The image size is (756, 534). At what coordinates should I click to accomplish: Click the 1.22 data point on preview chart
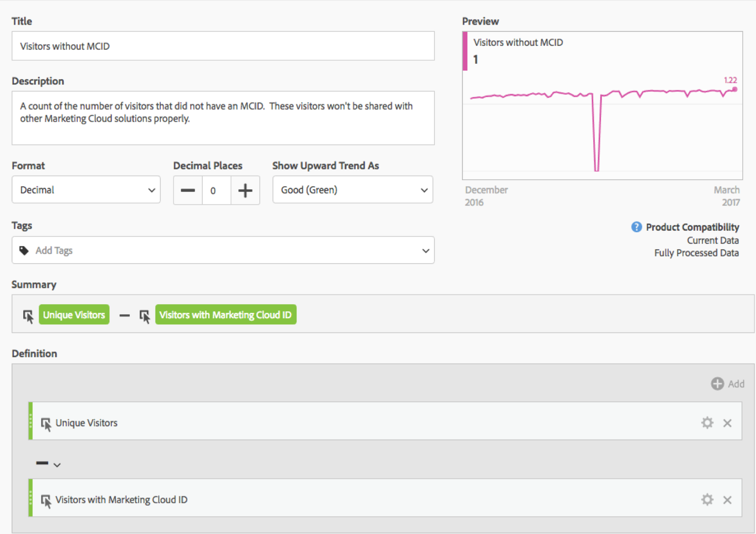point(735,89)
